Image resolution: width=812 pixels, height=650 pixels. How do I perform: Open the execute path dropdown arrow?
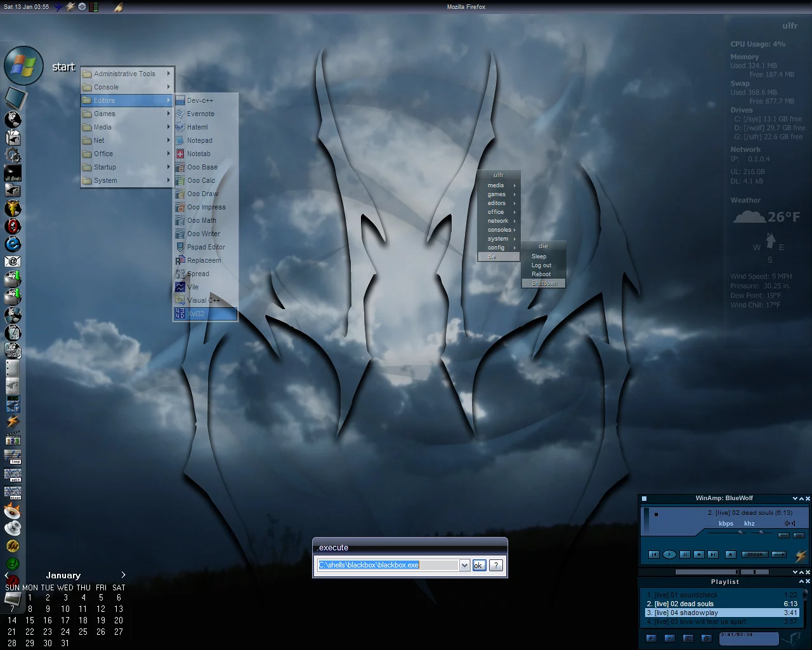click(465, 566)
